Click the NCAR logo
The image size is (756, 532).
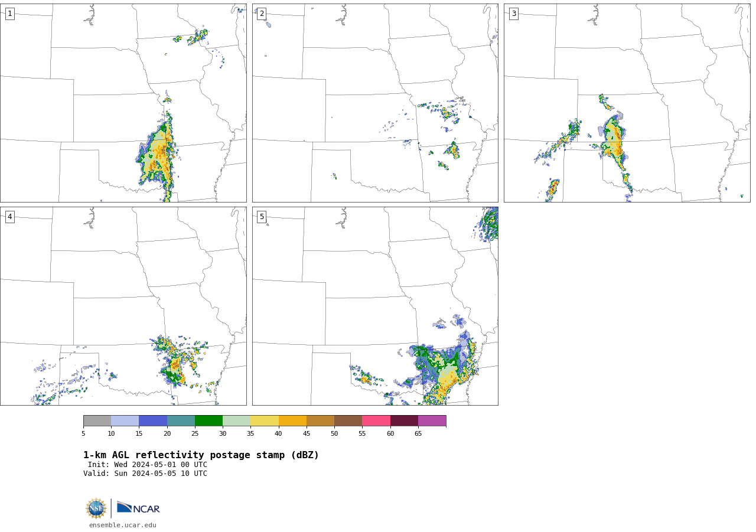138,508
